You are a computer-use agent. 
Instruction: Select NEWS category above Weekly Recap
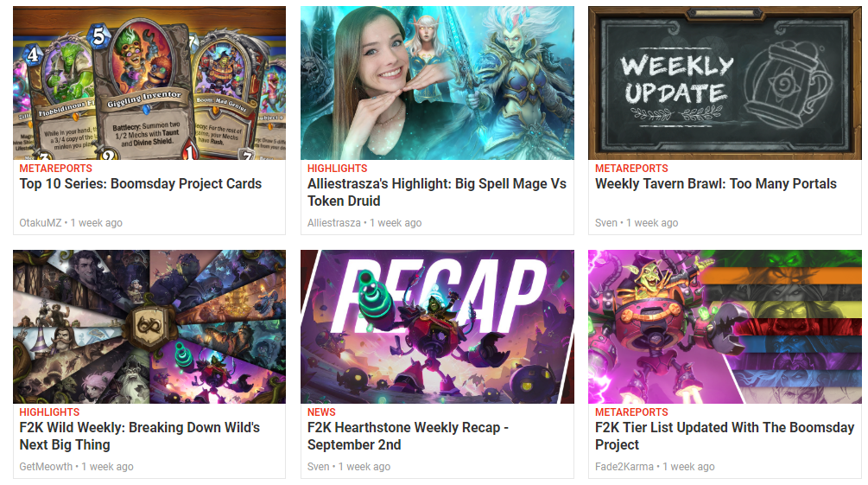[x=321, y=412]
